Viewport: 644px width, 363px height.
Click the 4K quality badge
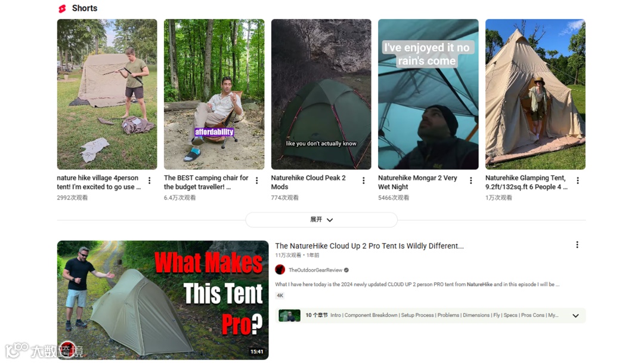(280, 296)
